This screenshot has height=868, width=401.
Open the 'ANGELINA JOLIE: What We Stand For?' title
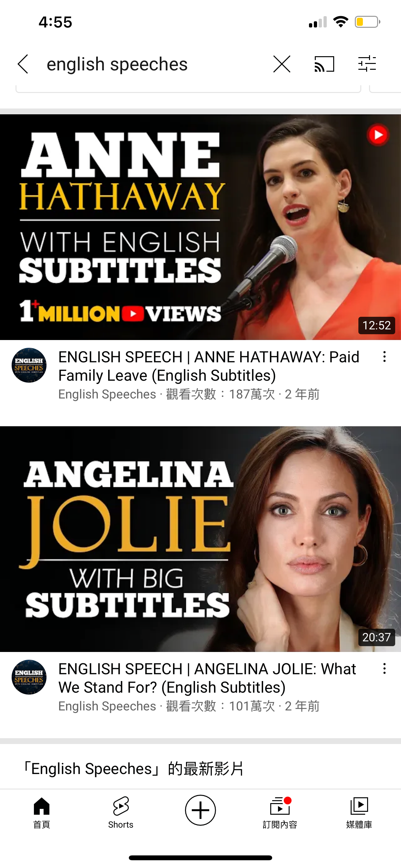click(207, 678)
